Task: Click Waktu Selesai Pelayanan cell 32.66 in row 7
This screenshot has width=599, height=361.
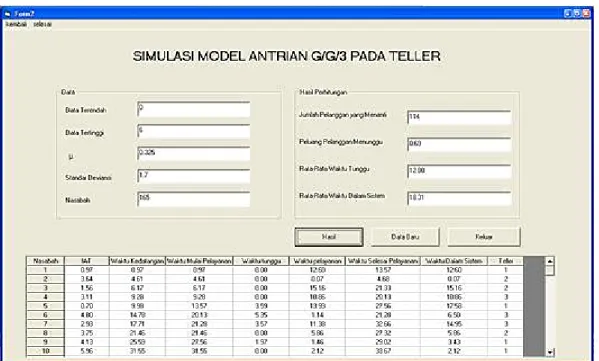Action: pos(383,324)
